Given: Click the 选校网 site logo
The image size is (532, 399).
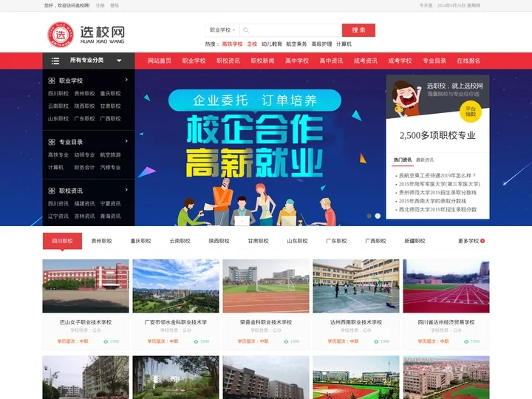Looking at the screenshot, I should pos(86,35).
